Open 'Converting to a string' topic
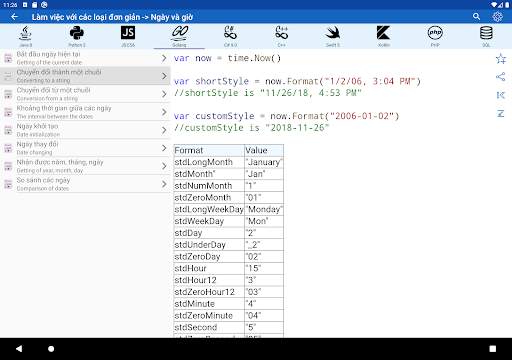The width and height of the screenshot is (512, 360). coord(85,76)
